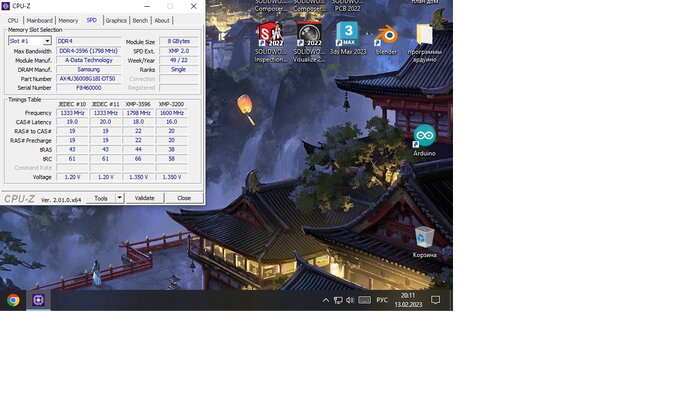Open the программы ардуино folder

point(425,42)
